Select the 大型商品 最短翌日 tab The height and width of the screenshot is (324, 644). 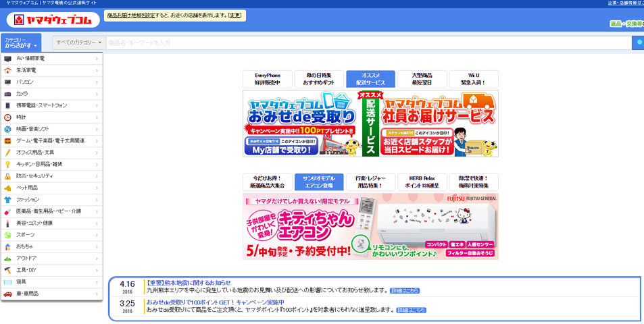click(422, 79)
